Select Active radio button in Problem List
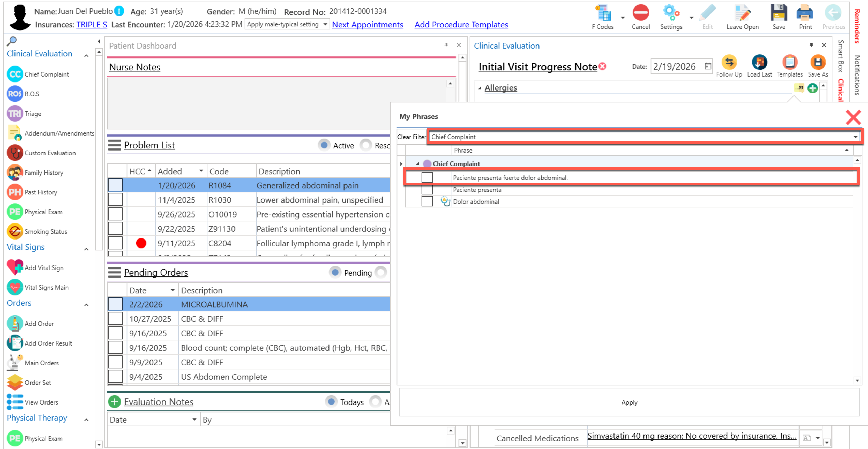Screen dimensions: 868x449 (x=324, y=145)
